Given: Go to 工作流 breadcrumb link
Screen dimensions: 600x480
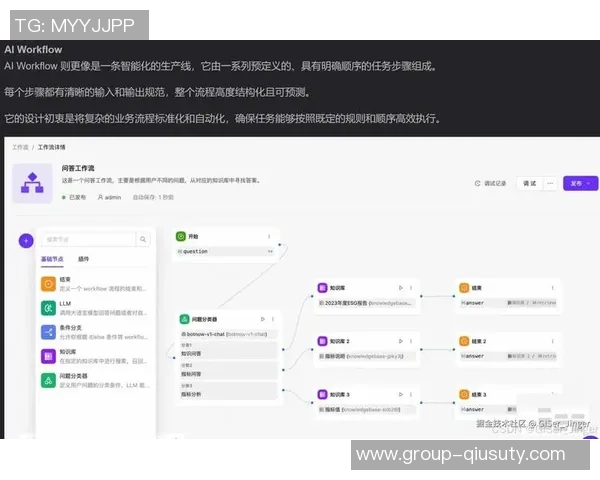Looking at the screenshot, I should pos(20,147).
